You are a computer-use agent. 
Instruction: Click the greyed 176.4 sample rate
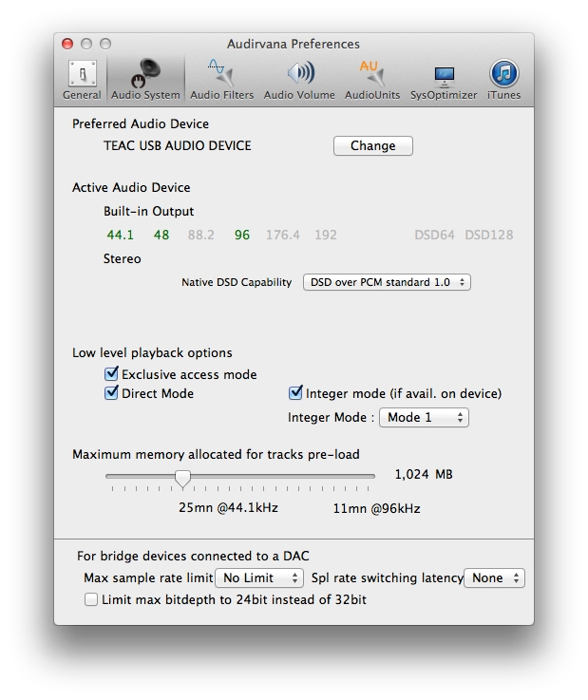(x=283, y=235)
